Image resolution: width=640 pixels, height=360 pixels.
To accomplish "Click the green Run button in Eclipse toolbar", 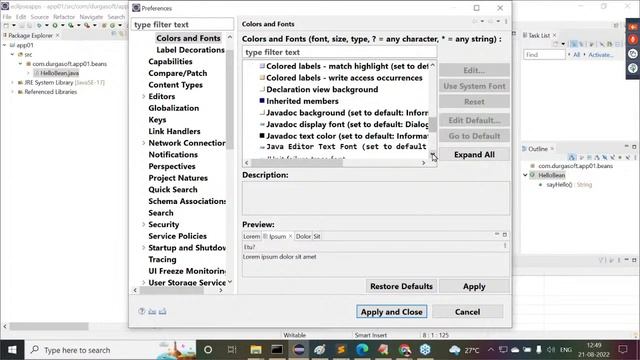I will point(55,25).
